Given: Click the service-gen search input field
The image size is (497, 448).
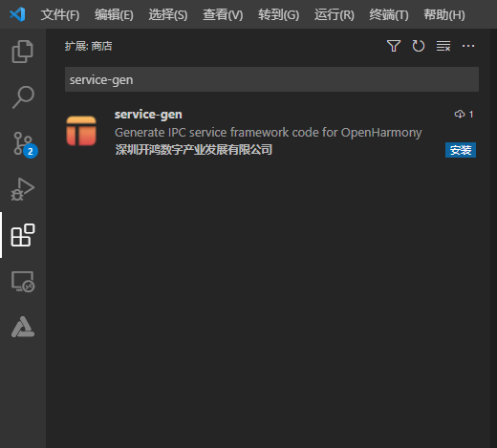Looking at the screenshot, I should [271, 79].
